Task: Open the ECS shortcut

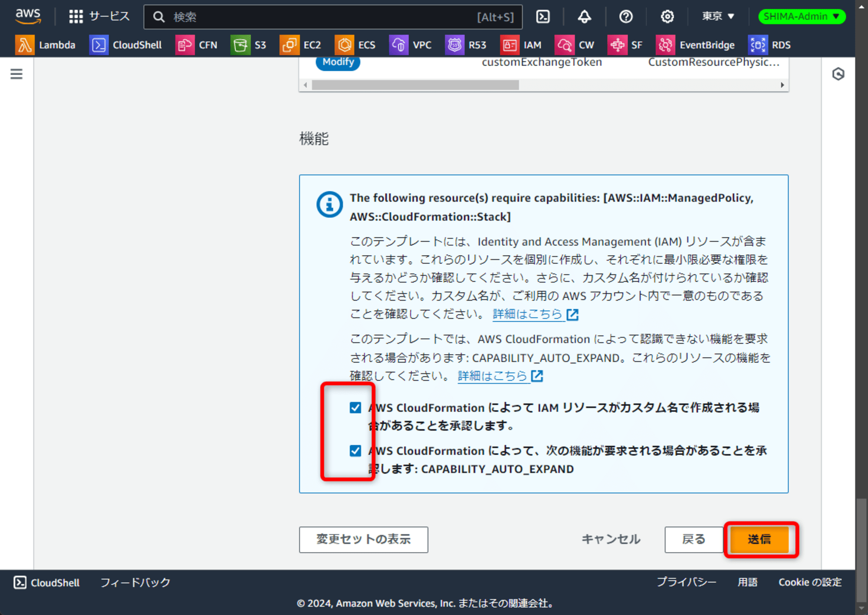Action: [x=355, y=45]
